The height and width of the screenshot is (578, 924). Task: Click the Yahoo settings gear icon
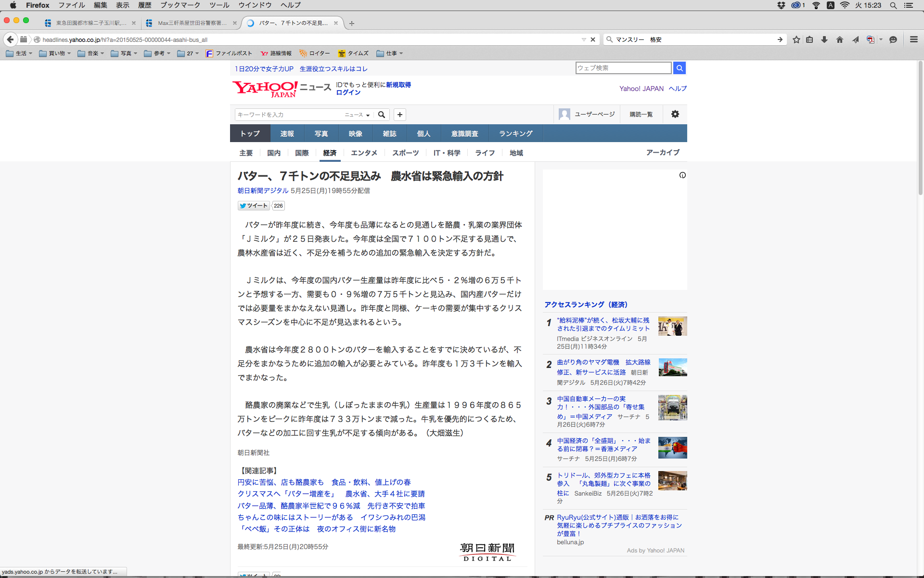[675, 114]
